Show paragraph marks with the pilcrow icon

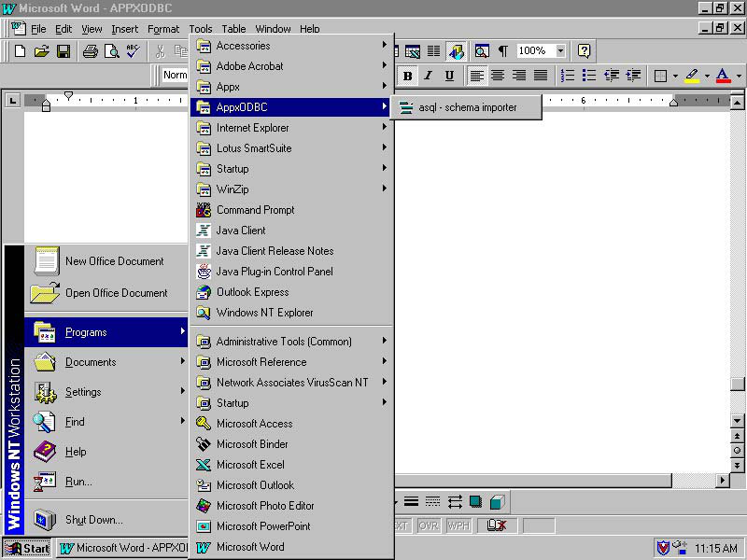pos(502,51)
